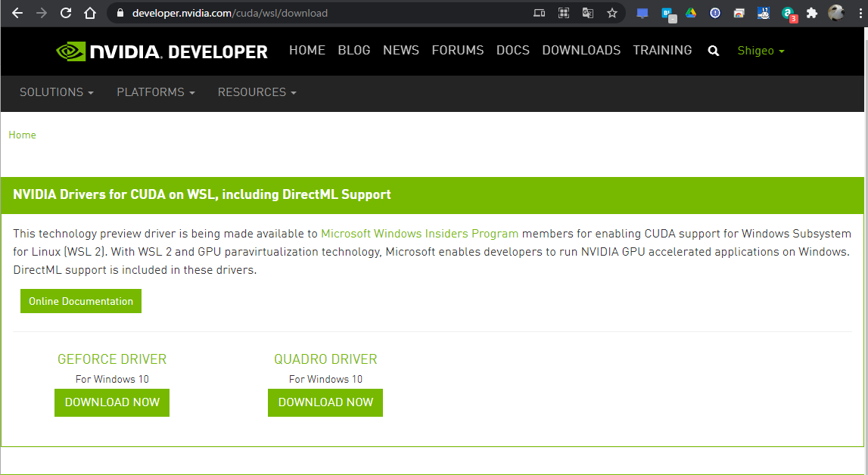The image size is (868, 475).
Task: Open Chrome three-dot menu
Action: [859, 13]
